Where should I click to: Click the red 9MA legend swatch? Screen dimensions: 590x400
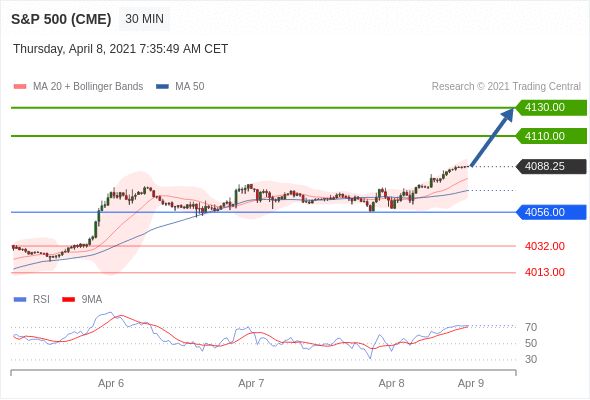pos(68,300)
